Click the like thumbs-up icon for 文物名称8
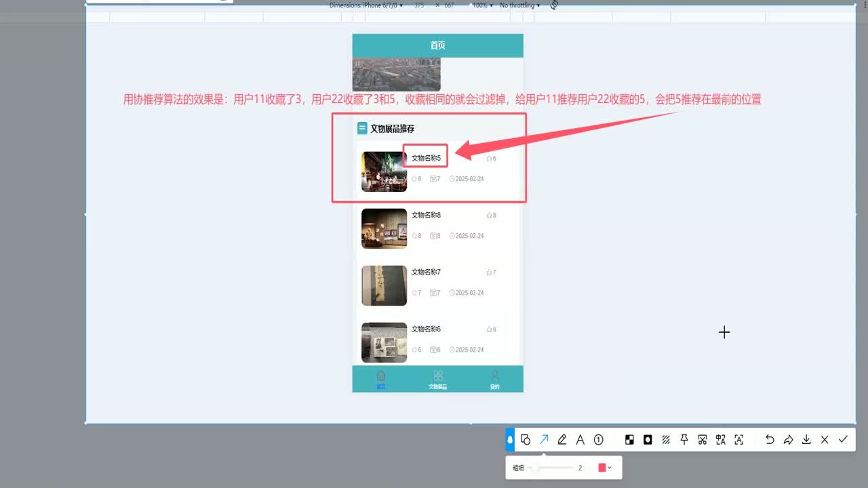The width and height of the screenshot is (868, 488). tap(489, 216)
